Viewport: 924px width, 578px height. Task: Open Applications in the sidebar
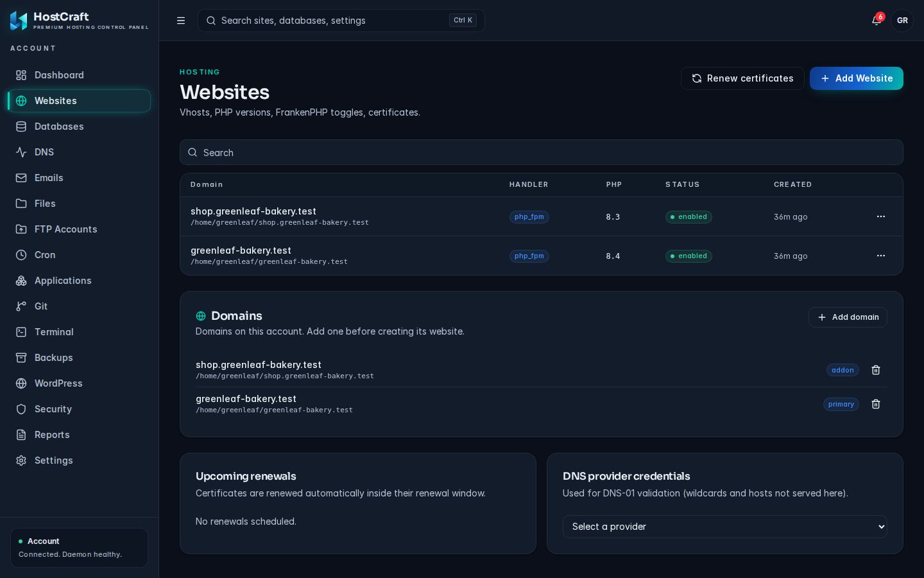click(80, 281)
